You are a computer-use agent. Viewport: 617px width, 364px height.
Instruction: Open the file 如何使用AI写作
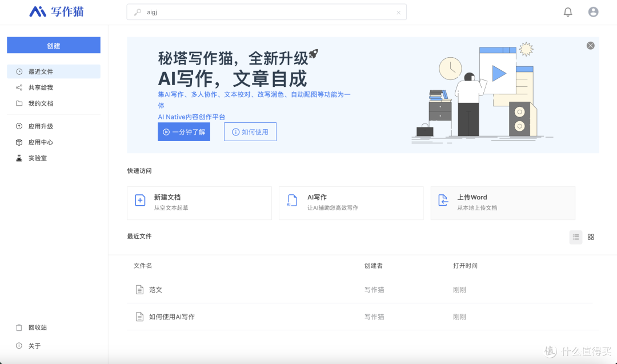click(171, 317)
